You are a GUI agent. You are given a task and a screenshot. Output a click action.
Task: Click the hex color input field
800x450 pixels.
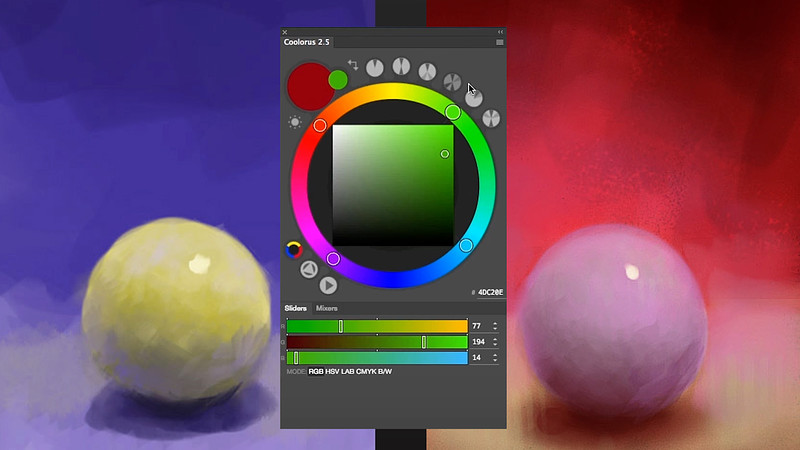tap(490, 292)
